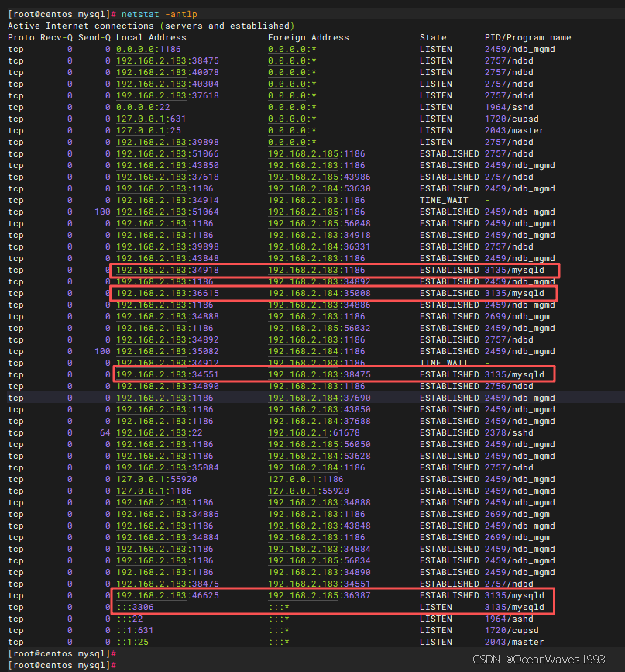Click foreign address 192.168.2.185:56032
The image size is (625, 672).
(319, 328)
